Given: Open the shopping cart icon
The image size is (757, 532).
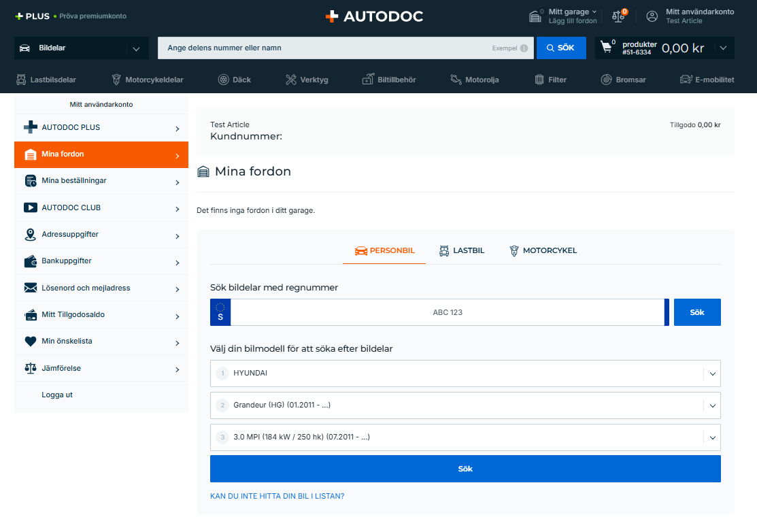Looking at the screenshot, I should [607, 48].
